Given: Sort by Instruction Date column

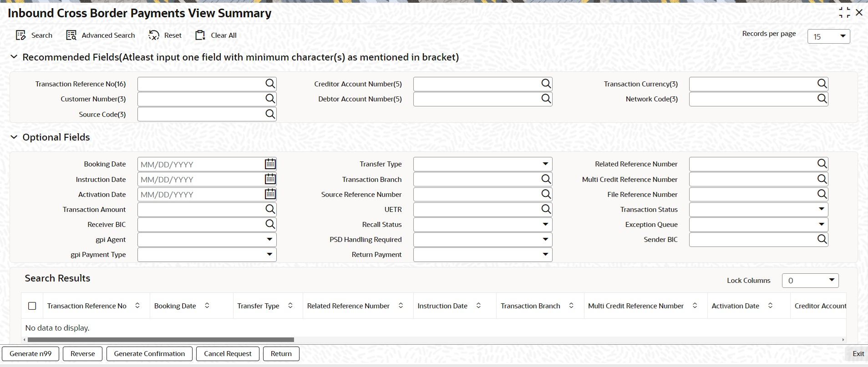Looking at the screenshot, I should click(x=478, y=306).
